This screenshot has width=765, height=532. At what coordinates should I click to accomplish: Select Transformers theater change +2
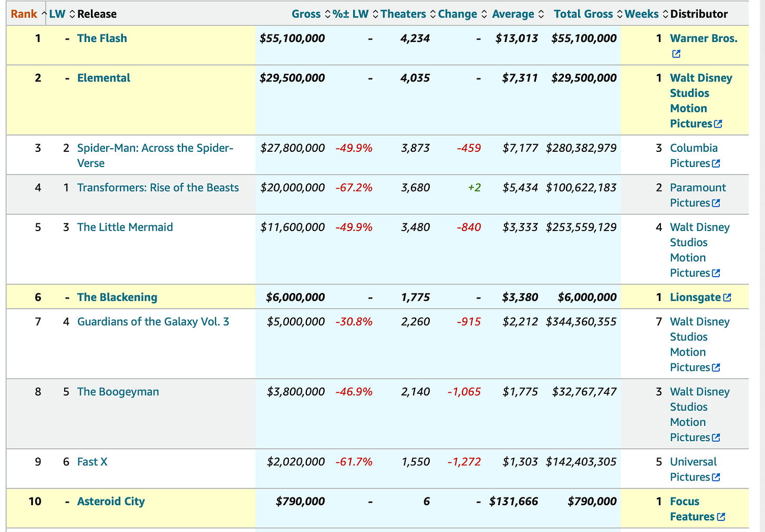[474, 187]
